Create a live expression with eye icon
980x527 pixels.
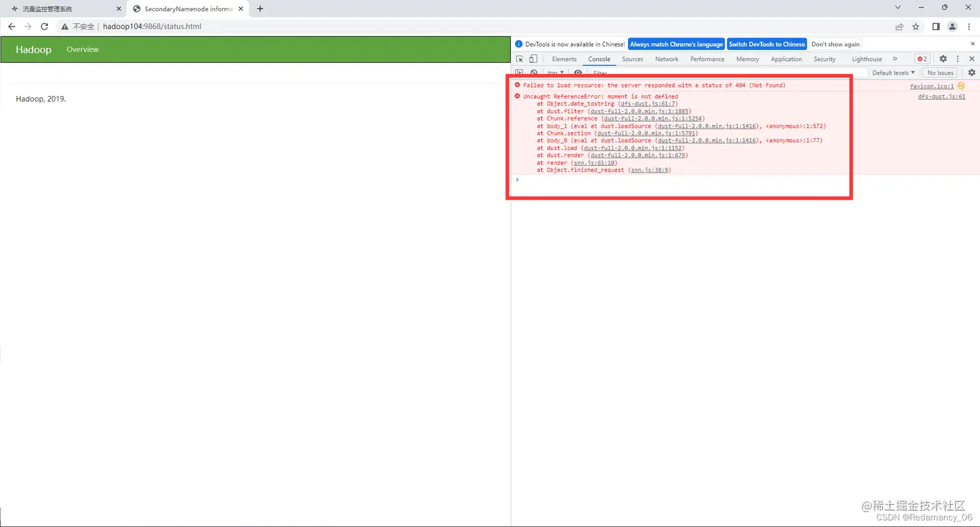coord(578,73)
